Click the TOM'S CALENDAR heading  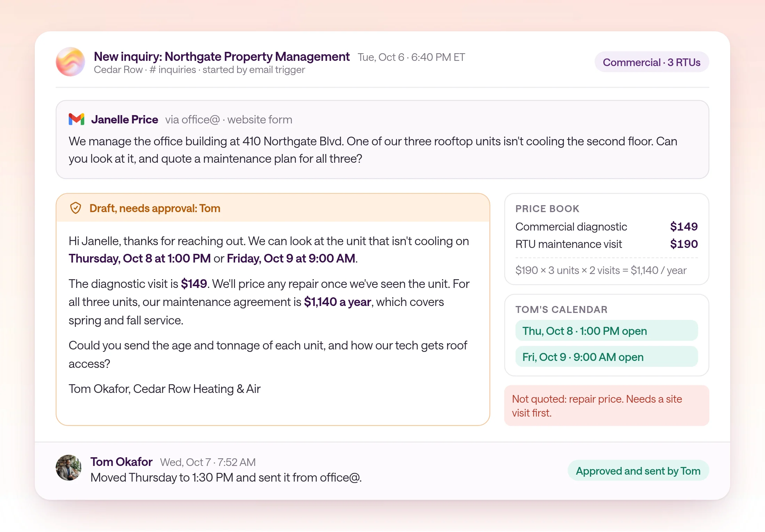point(561,309)
